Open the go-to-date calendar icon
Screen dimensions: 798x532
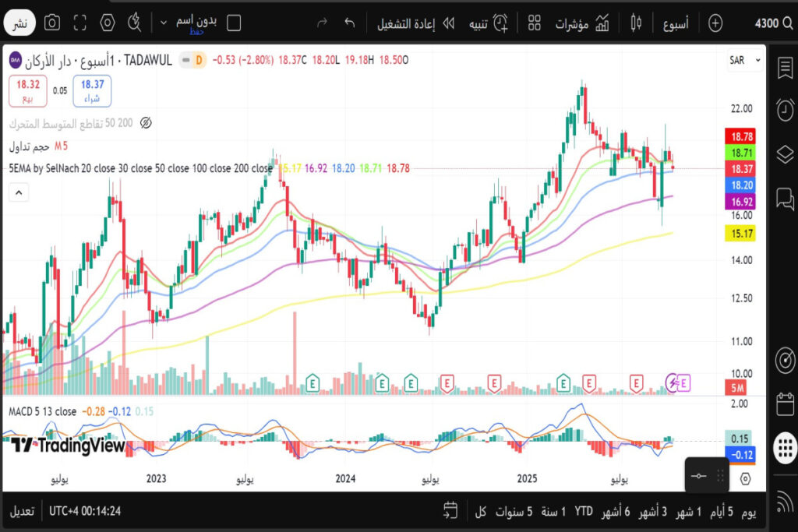click(450, 511)
